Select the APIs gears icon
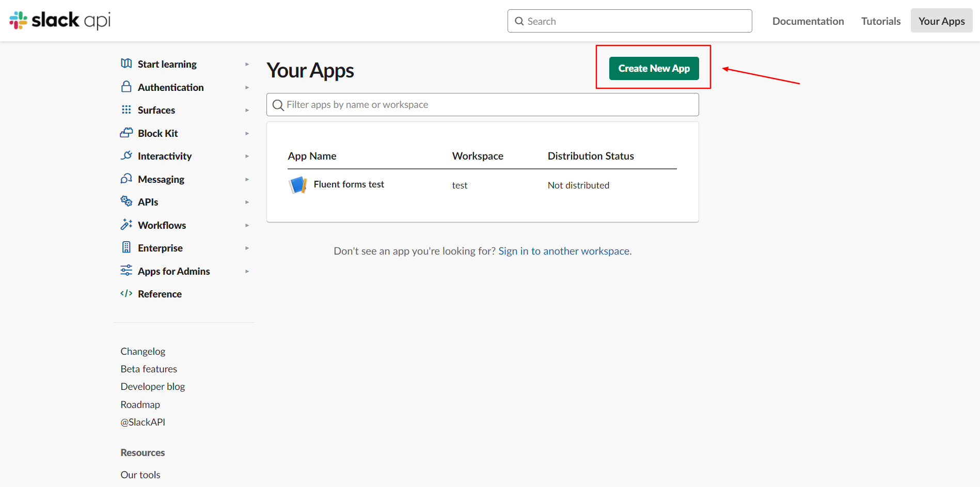 coord(126,201)
